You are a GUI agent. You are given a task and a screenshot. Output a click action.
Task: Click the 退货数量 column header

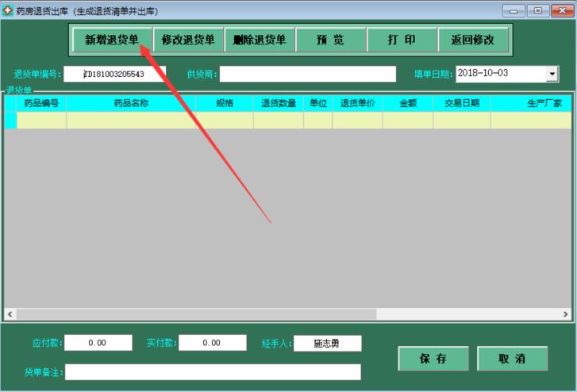point(278,103)
